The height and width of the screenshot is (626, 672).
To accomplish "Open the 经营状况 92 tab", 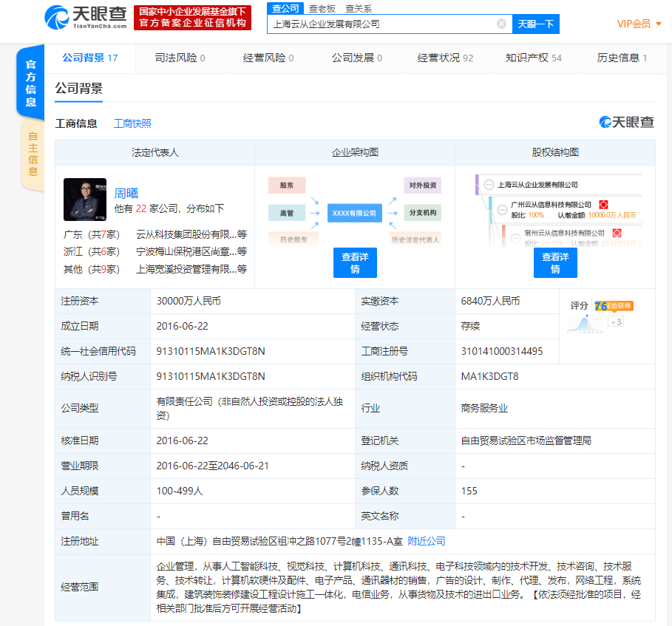I will (x=445, y=58).
